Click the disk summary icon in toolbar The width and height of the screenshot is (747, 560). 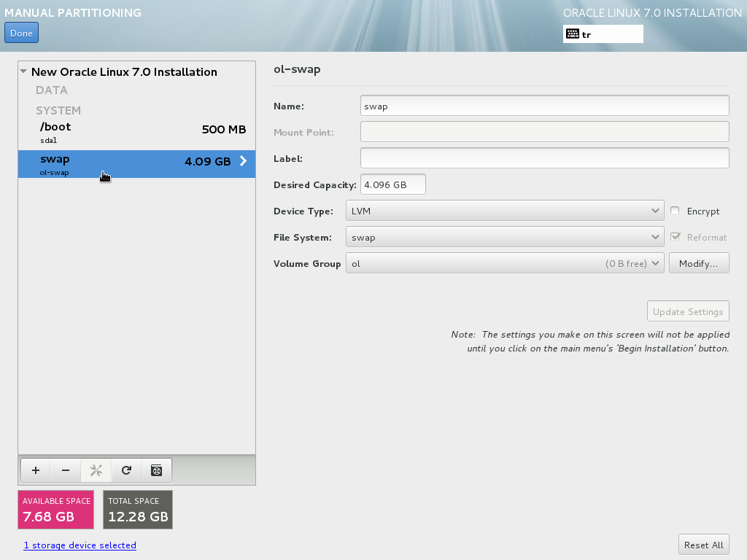[x=156, y=470]
